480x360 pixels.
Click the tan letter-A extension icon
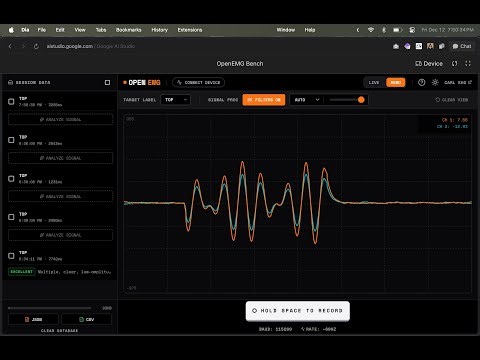pos(430,46)
